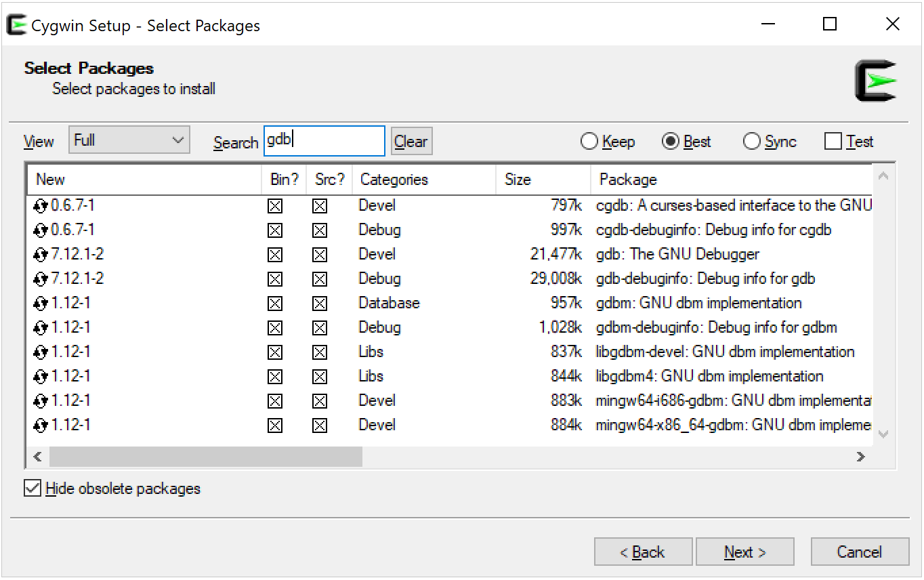
Task: Enable the Test checkbox
Action: tap(833, 142)
